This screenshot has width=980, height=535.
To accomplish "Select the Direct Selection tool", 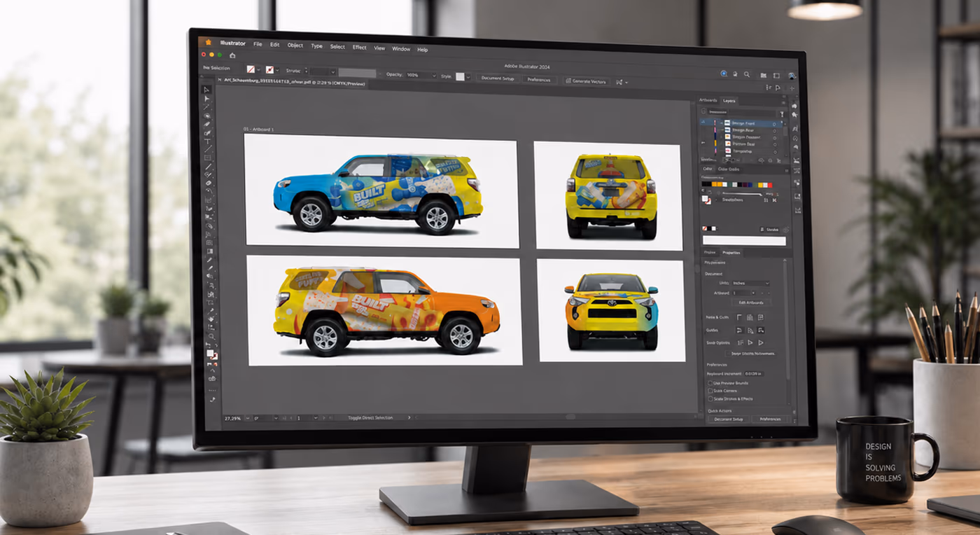I will pyautogui.click(x=208, y=99).
